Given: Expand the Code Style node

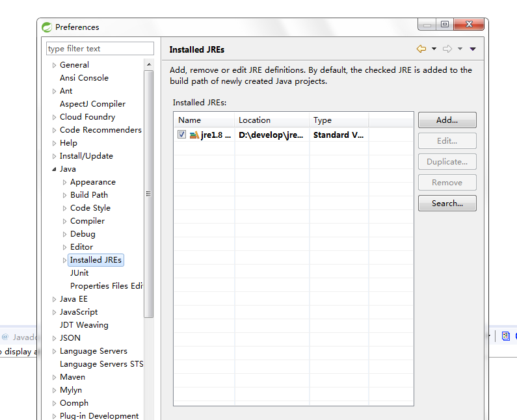Looking at the screenshot, I should [x=64, y=208].
